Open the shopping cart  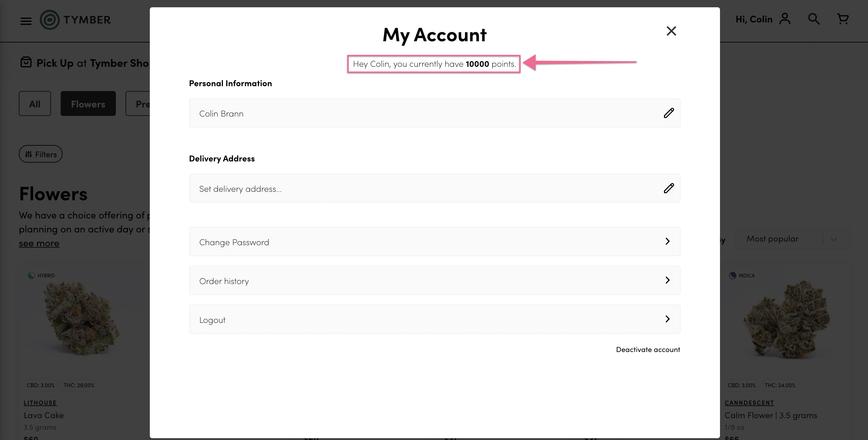[x=843, y=19]
